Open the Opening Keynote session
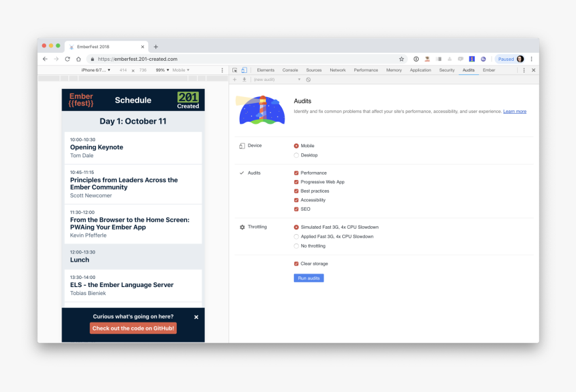 pos(133,148)
